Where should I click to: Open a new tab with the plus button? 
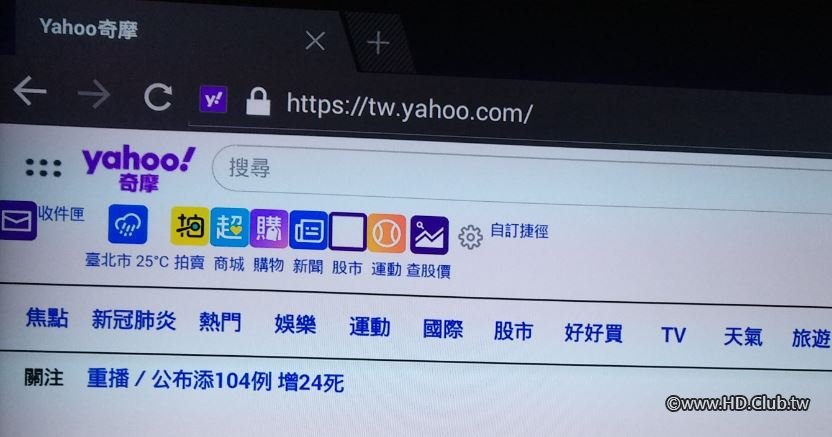point(378,42)
